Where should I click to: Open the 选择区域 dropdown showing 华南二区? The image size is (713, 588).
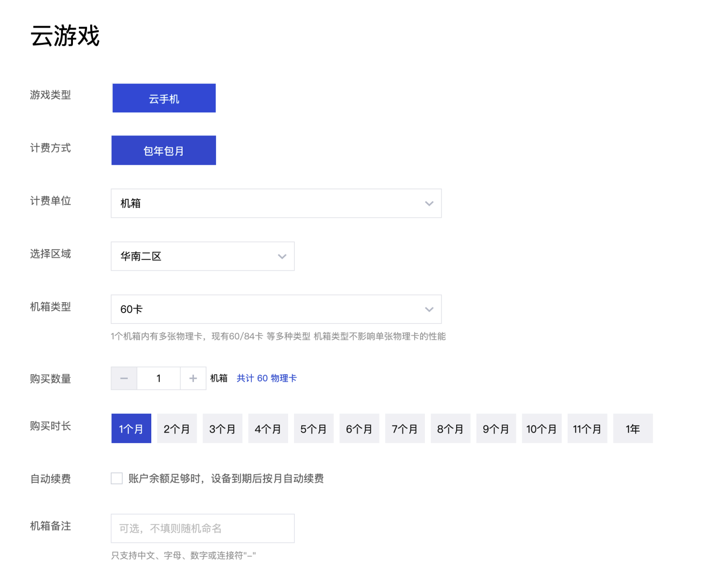coord(202,256)
